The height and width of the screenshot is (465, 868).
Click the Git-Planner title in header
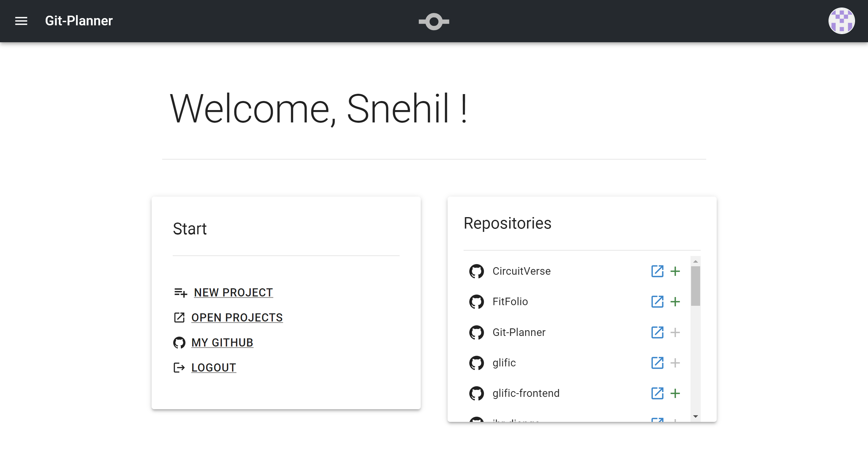pyautogui.click(x=79, y=21)
